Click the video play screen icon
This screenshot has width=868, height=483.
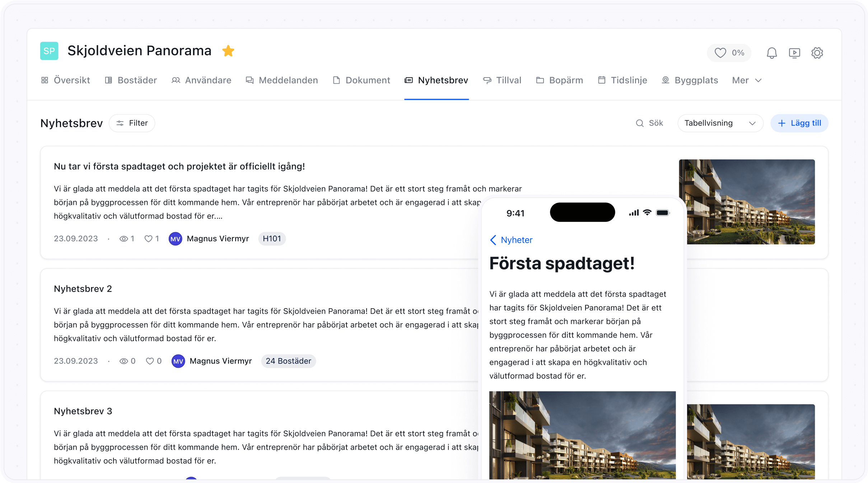pos(794,53)
